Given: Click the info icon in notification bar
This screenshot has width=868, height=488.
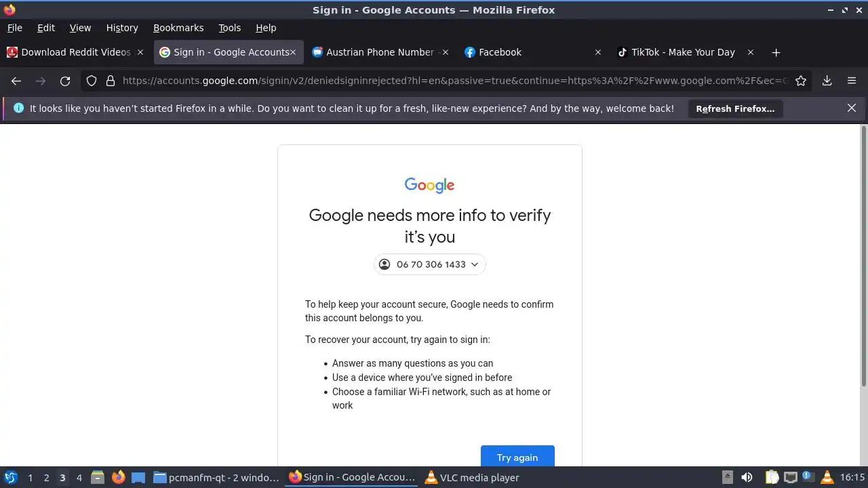Looking at the screenshot, I should click(x=18, y=108).
